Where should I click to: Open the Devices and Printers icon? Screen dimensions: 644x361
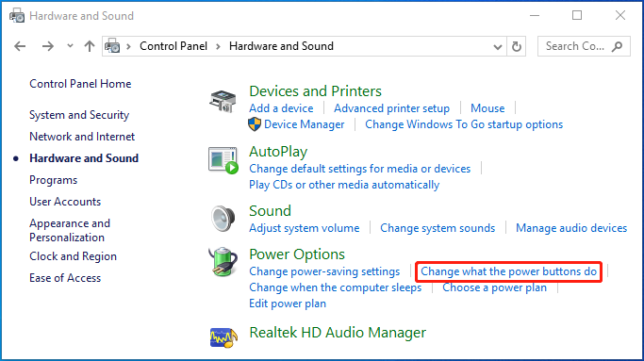click(223, 101)
